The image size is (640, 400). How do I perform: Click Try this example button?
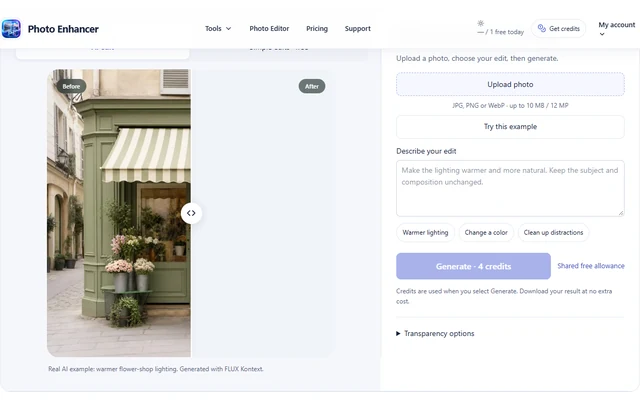point(510,127)
